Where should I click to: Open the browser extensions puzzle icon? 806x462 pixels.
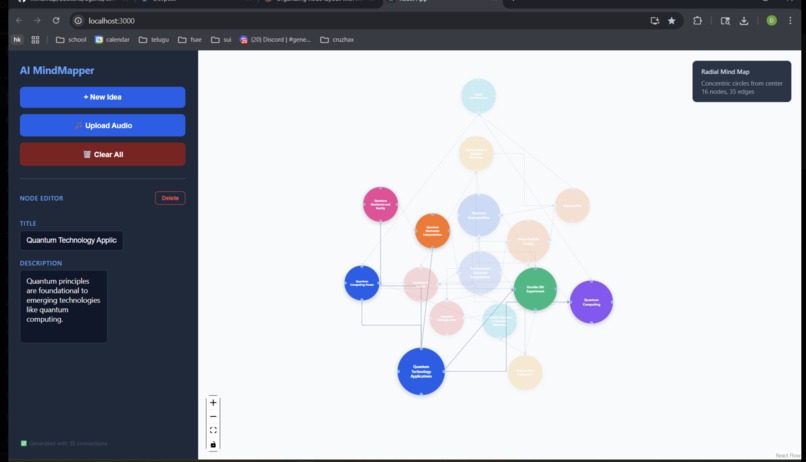click(697, 21)
